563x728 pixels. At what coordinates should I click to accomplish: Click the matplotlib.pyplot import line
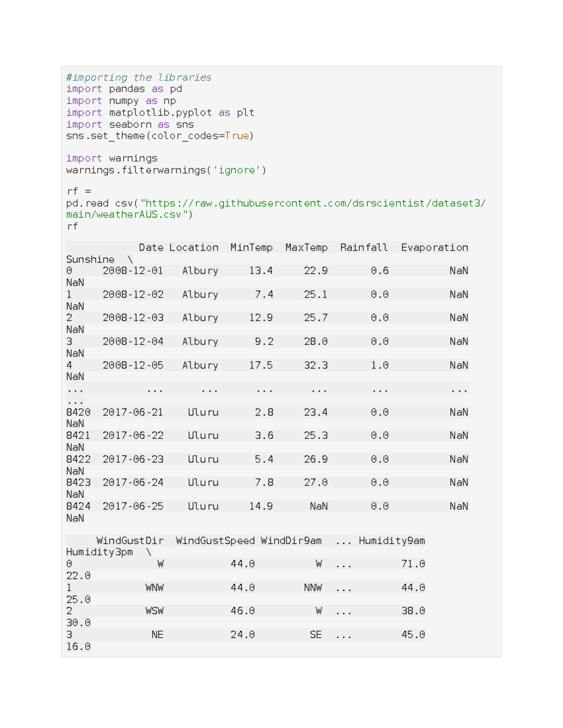(x=160, y=113)
